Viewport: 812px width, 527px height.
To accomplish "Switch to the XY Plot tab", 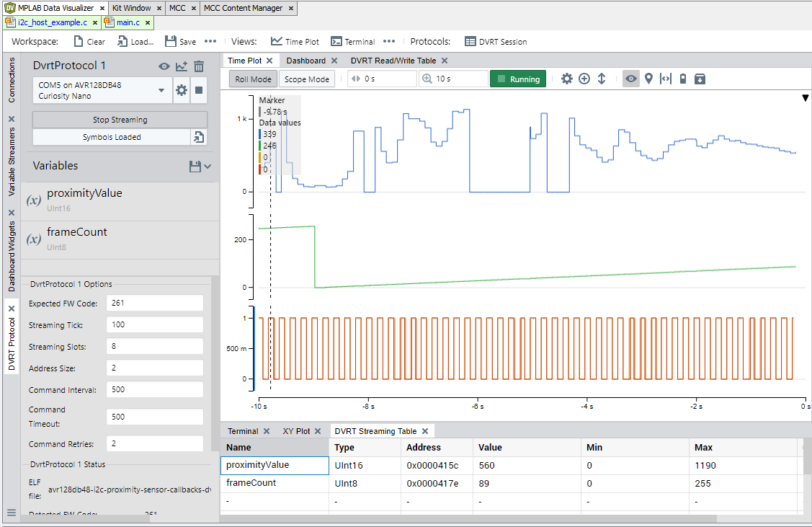I will click(x=296, y=431).
